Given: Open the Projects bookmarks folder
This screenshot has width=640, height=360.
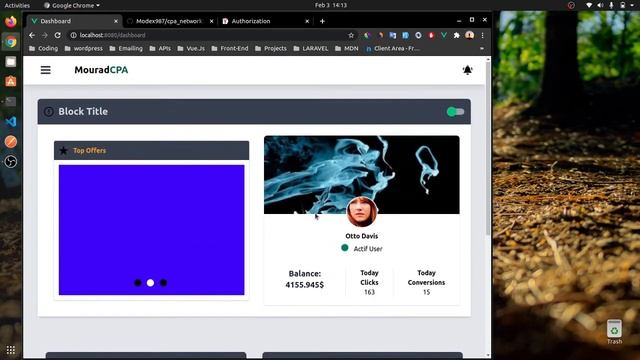Looking at the screenshot, I should 271,49.
